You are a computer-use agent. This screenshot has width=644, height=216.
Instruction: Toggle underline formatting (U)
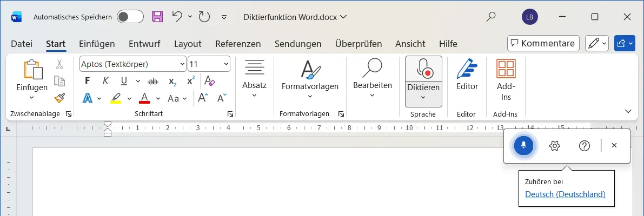pyautogui.click(x=124, y=81)
